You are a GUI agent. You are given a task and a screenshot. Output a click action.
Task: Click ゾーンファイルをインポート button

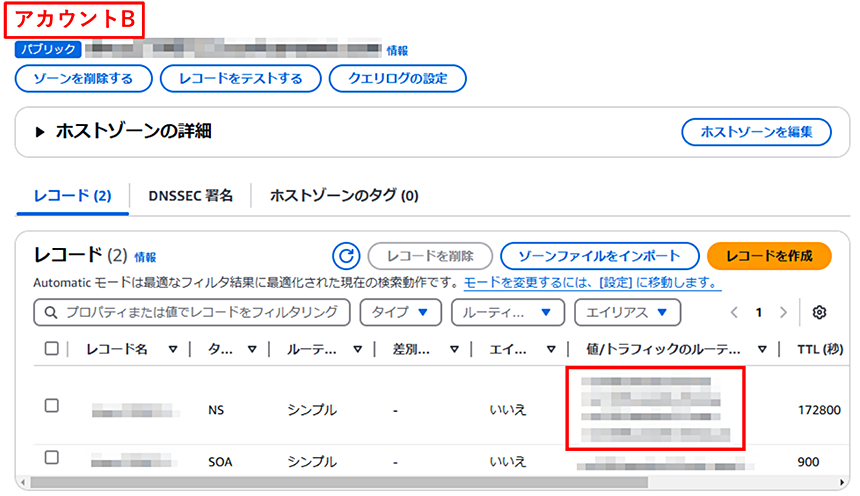tap(598, 255)
